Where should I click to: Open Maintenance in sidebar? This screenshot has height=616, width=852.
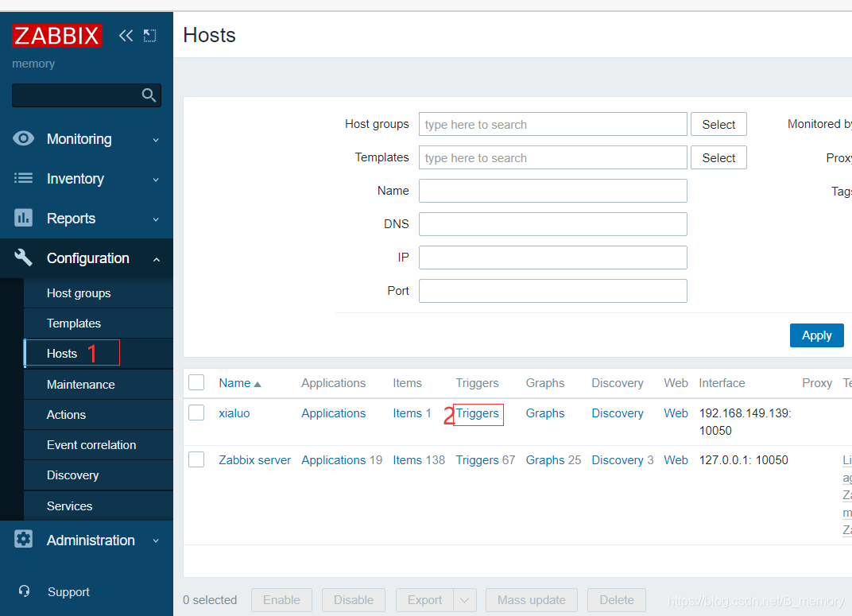(x=81, y=385)
